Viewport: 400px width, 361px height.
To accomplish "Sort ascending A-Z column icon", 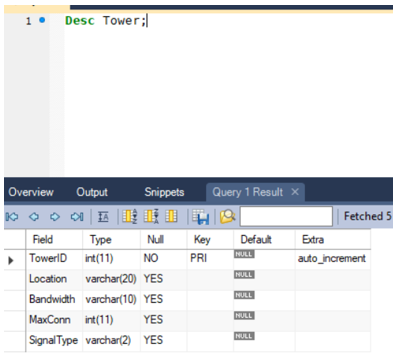I will tap(130, 217).
